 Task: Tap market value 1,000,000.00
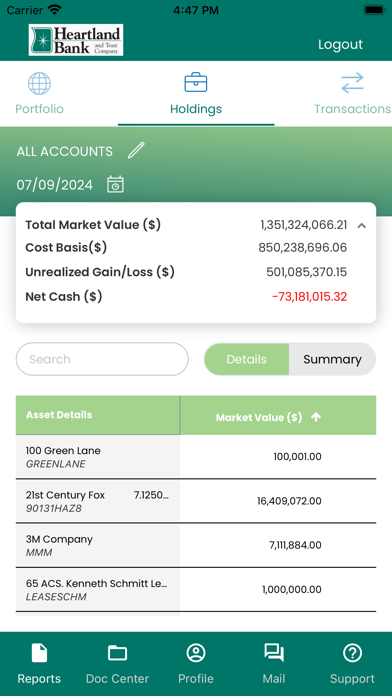[x=292, y=590]
